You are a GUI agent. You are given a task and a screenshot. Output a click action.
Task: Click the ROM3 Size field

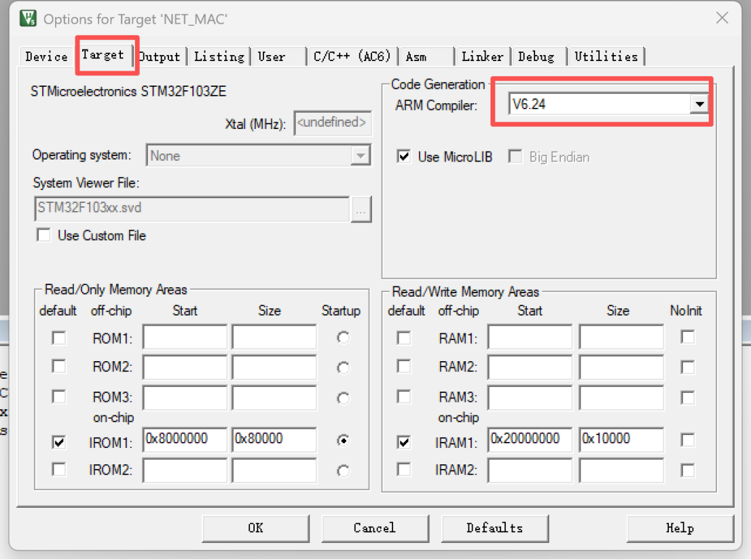(x=274, y=397)
